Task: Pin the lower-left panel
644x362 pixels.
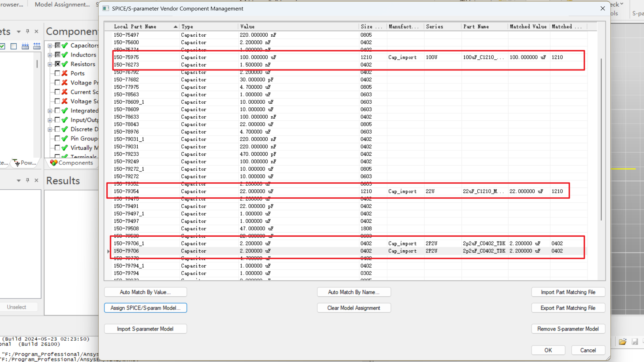Action: point(28,180)
